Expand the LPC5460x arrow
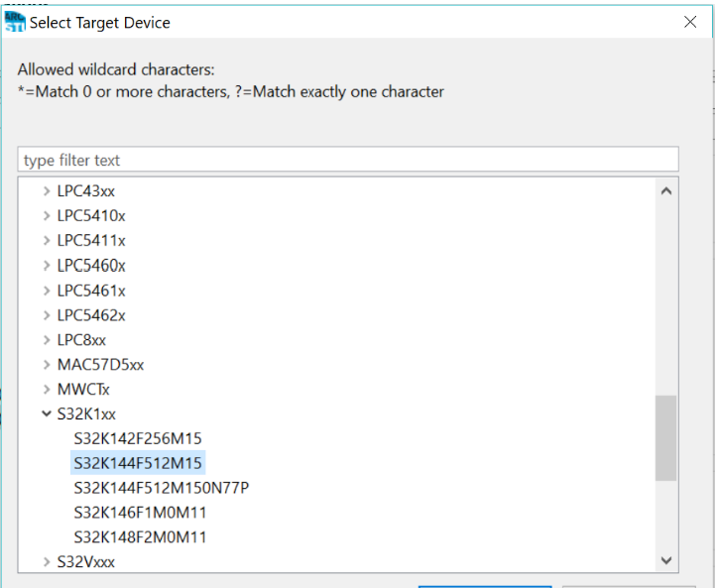This screenshot has width=717, height=588. tap(47, 266)
